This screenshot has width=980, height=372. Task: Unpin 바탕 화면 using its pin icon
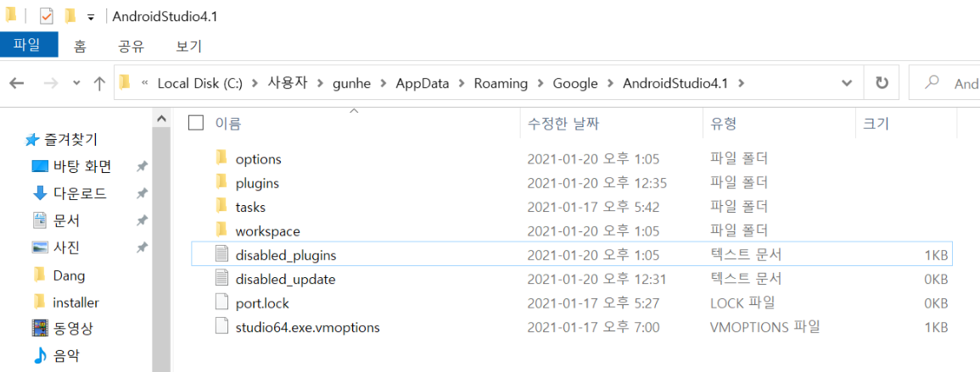pyautogui.click(x=142, y=166)
